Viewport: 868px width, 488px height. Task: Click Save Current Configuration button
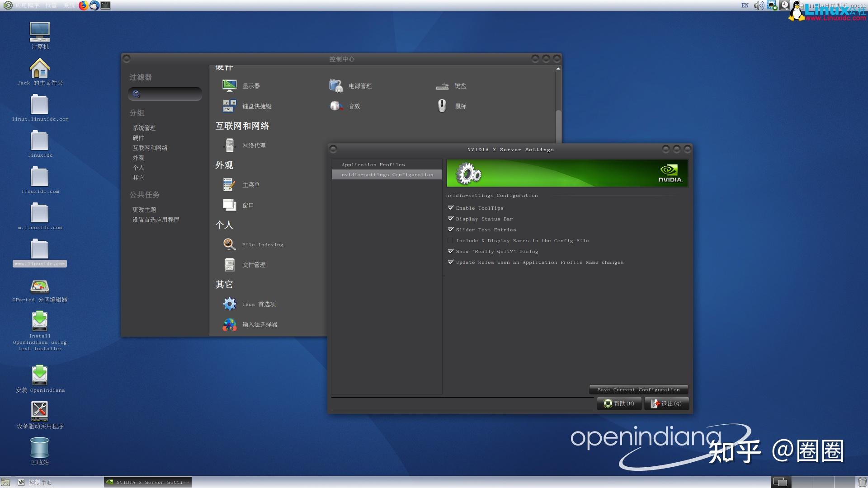click(638, 389)
